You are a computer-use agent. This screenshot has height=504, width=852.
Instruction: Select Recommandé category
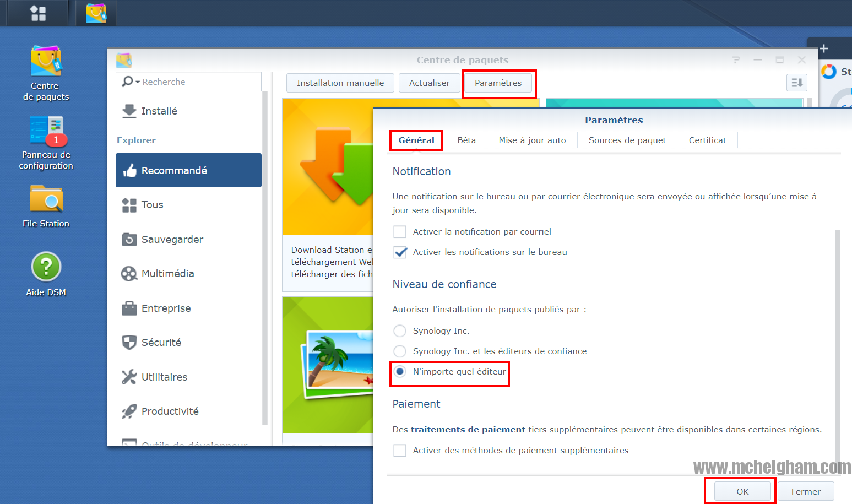coord(188,170)
